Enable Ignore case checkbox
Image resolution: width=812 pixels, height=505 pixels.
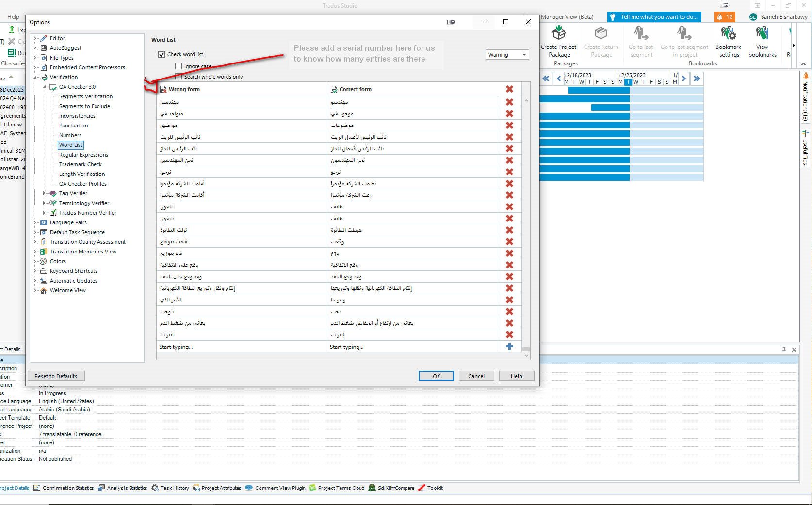pos(179,66)
